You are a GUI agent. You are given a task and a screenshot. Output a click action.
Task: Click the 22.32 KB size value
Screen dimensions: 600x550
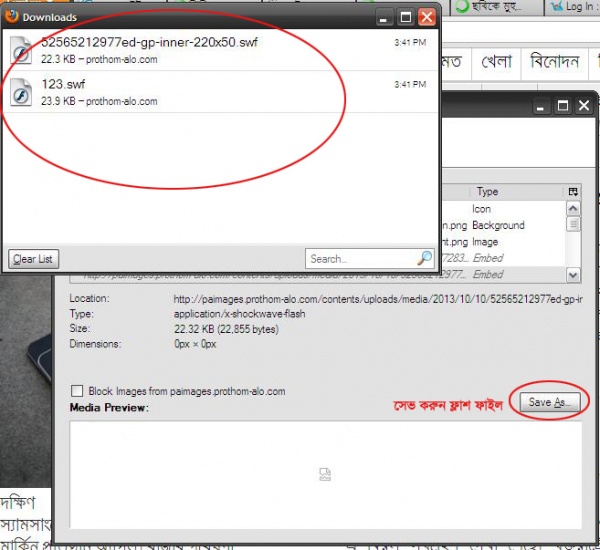(x=227, y=329)
